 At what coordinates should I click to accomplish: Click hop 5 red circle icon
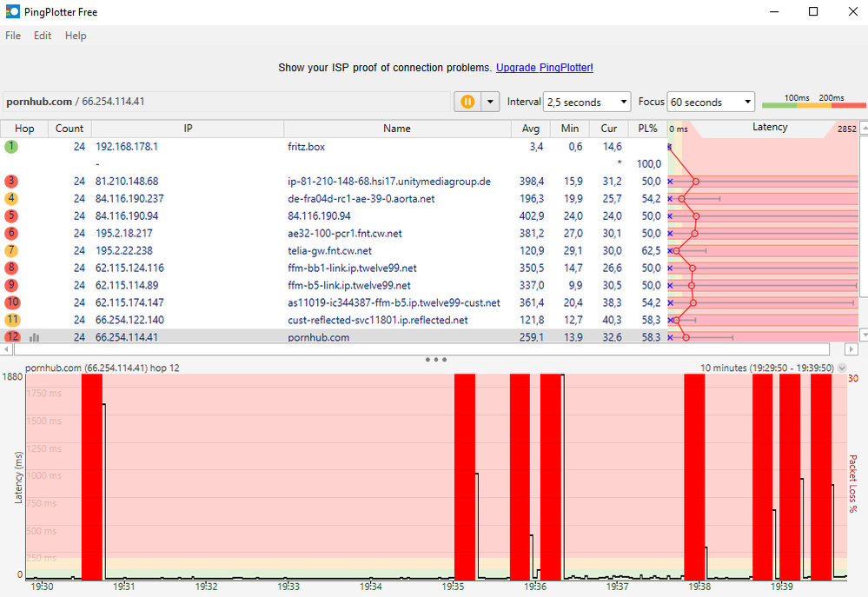11,216
